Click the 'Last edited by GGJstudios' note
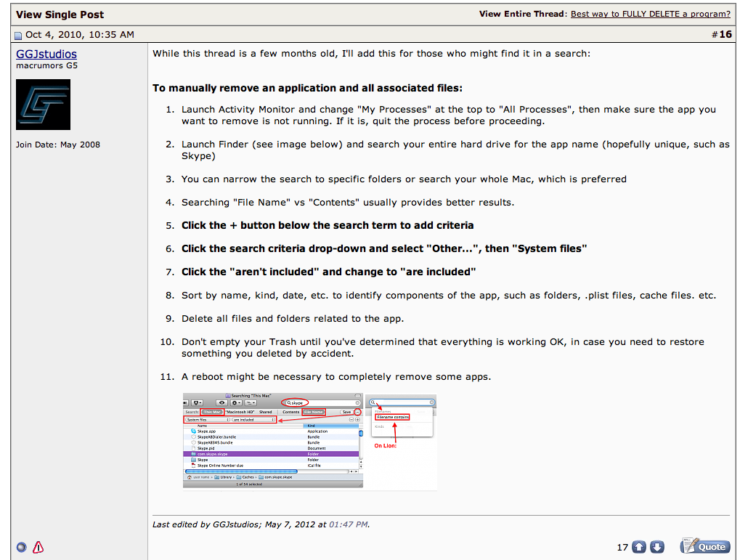The width and height of the screenshot is (740, 560). point(261,524)
